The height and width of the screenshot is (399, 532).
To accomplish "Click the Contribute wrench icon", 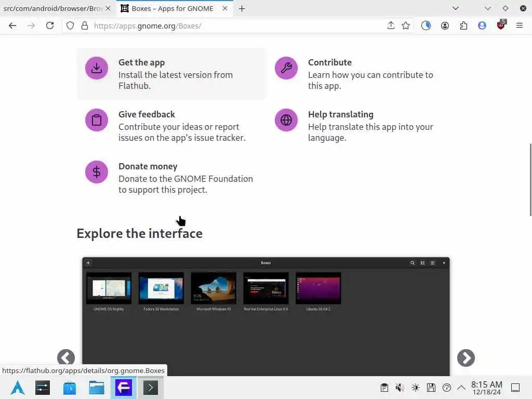I will 286,68.
